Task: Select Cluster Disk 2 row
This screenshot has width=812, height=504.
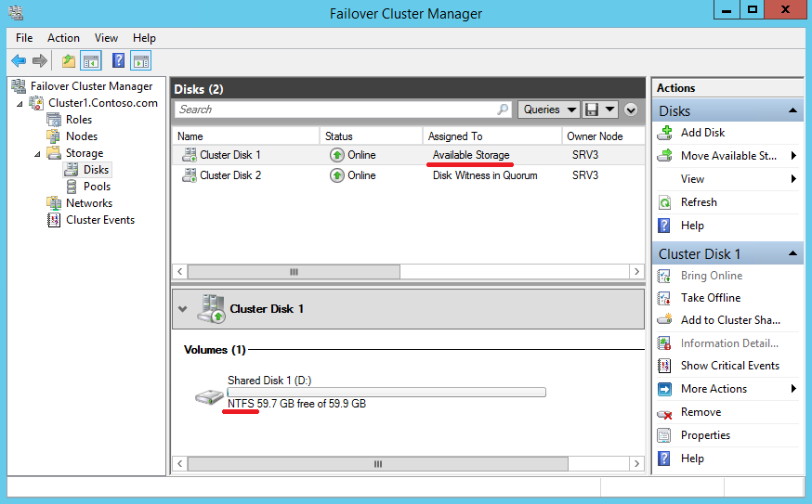Action: (x=229, y=175)
